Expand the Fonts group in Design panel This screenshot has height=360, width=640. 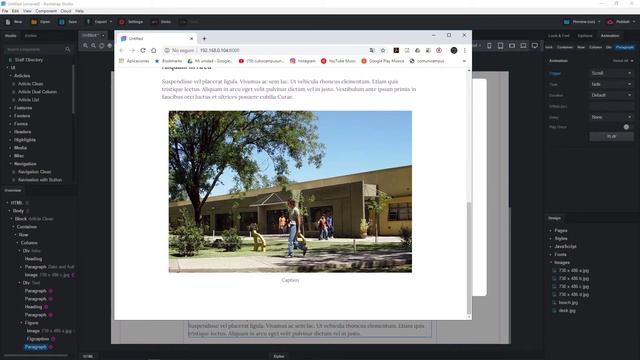coord(551,255)
